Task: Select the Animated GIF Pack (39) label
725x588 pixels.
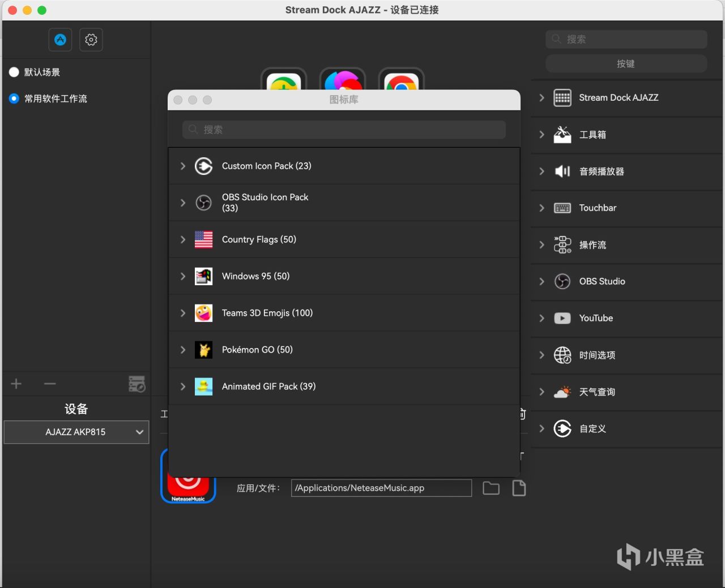Action: (269, 387)
